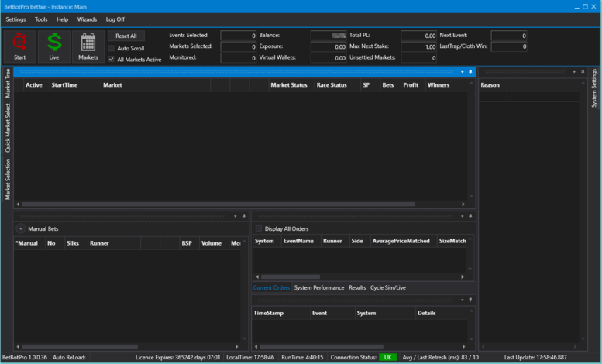This screenshot has width=602, height=364.
Task: Open the Cycle Sim/Live tab
Action: click(387, 287)
